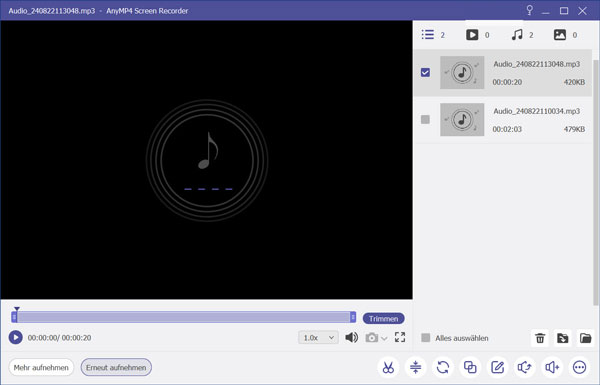Check the Audio_240822110034.mp3 checkbox
This screenshot has height=385, width=600.
[x=425, y=119]
